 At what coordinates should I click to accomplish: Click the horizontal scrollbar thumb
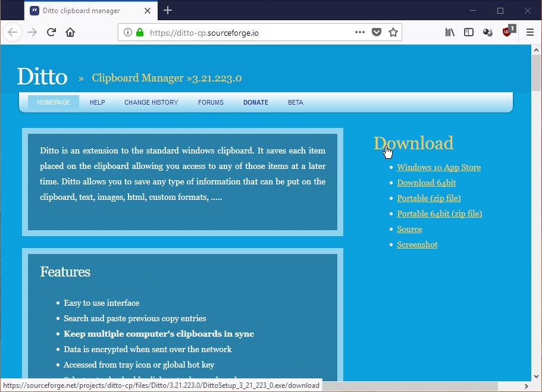411,386
